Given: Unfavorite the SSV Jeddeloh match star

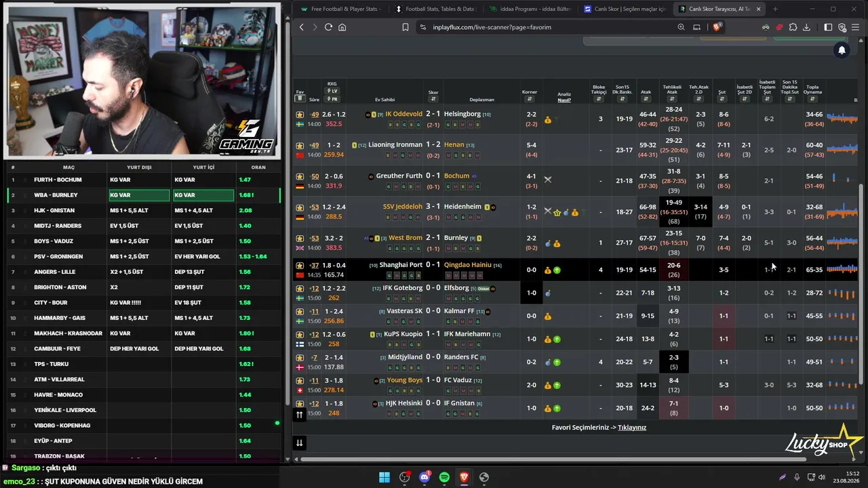Looking at the screenshot, I should click(300, 207).
